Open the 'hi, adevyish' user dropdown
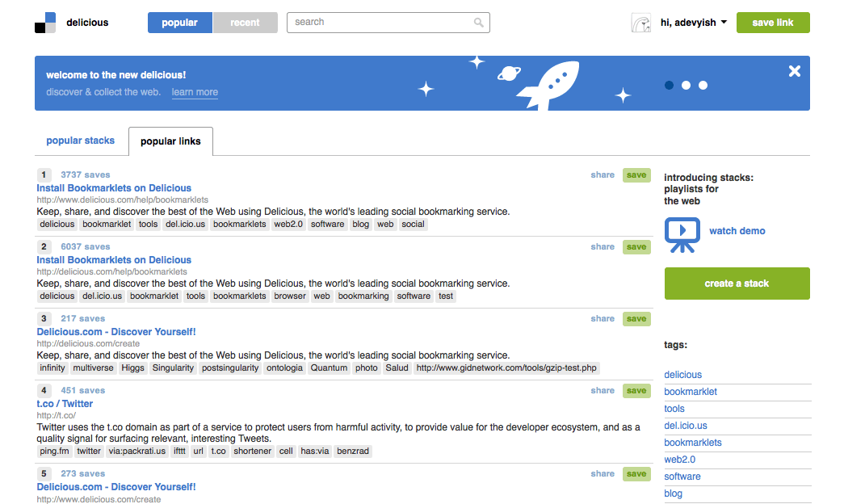 tap(694, 23)
